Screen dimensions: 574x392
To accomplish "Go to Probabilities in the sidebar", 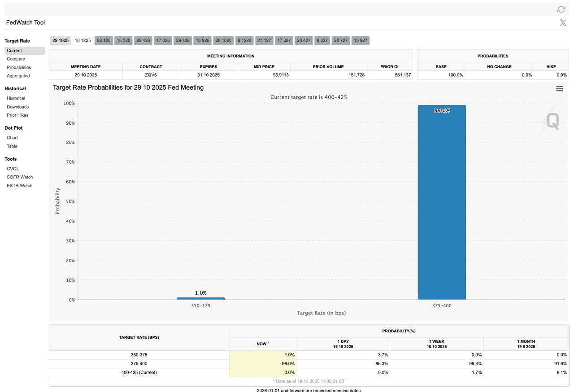I will click(x=19, y=67).
